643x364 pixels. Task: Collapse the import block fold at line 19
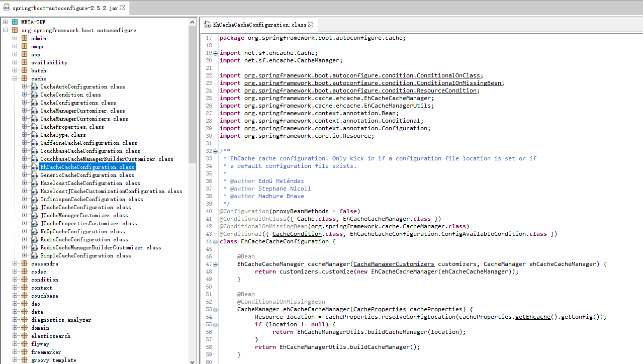(216, 53)
